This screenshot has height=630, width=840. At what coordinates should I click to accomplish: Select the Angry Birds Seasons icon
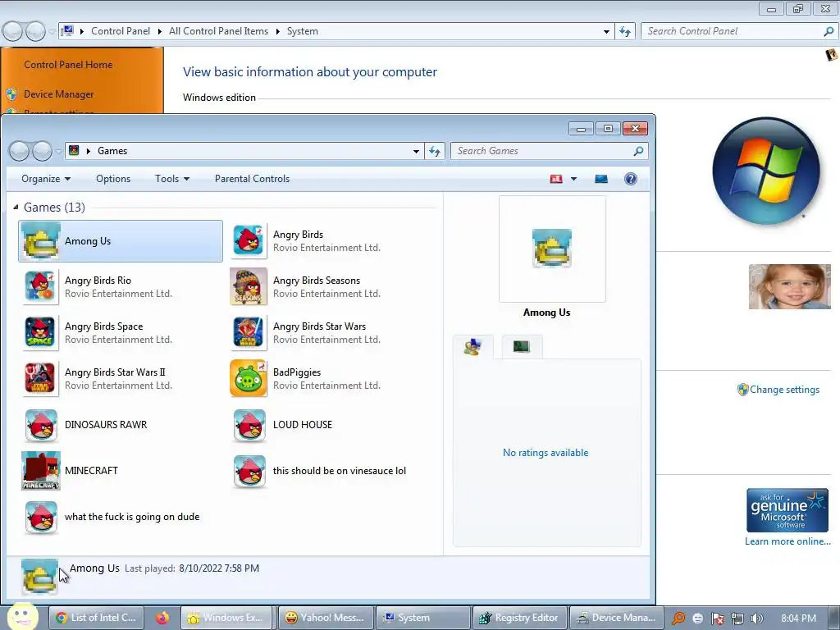coord(249,286)
